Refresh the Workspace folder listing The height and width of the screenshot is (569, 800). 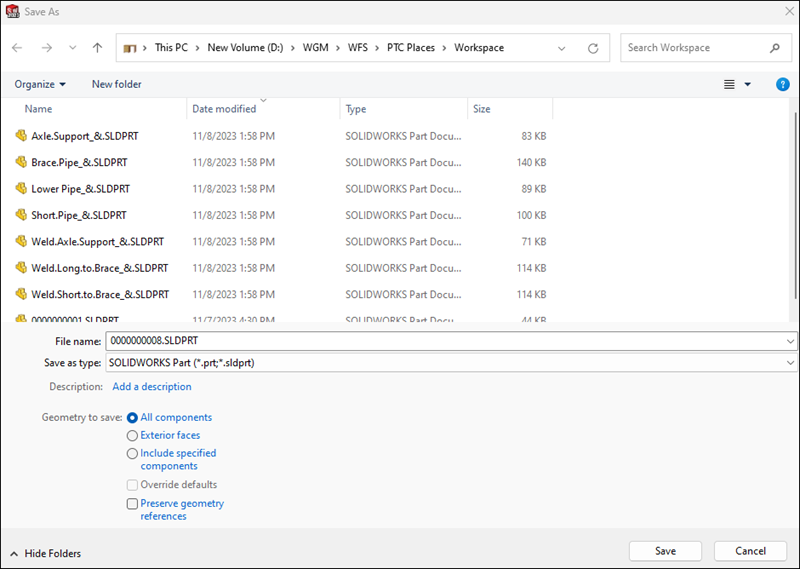(x=593, y=48)
